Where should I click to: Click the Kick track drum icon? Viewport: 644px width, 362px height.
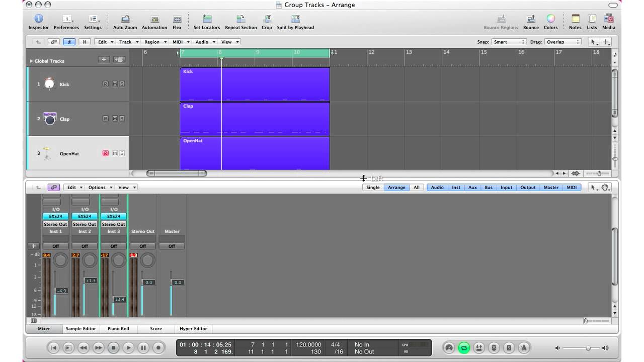pyautogui.click(x=49, y=83)
